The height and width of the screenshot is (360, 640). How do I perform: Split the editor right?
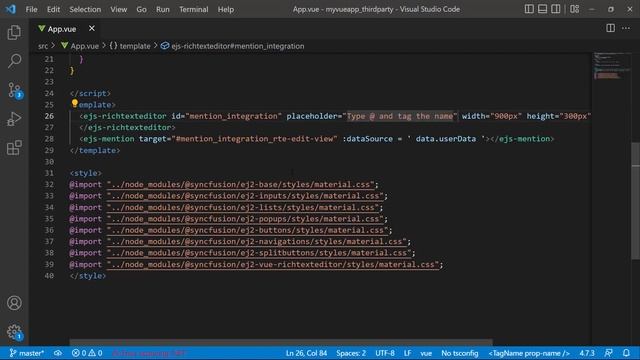click(x=610, y=28)
